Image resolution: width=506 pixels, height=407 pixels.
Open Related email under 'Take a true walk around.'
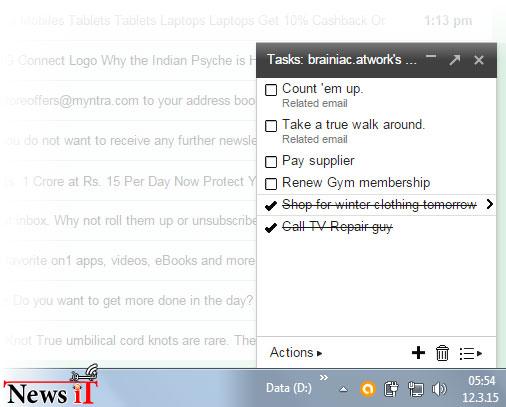315,139
